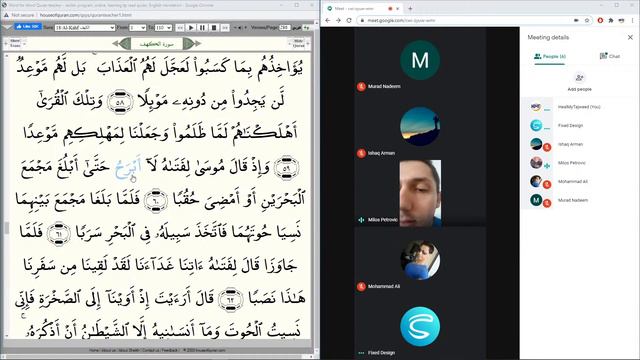The height and width of the screenshot is (360, 640).
Task: Go to previous sura using left green arrow
Action: [121, 43]
